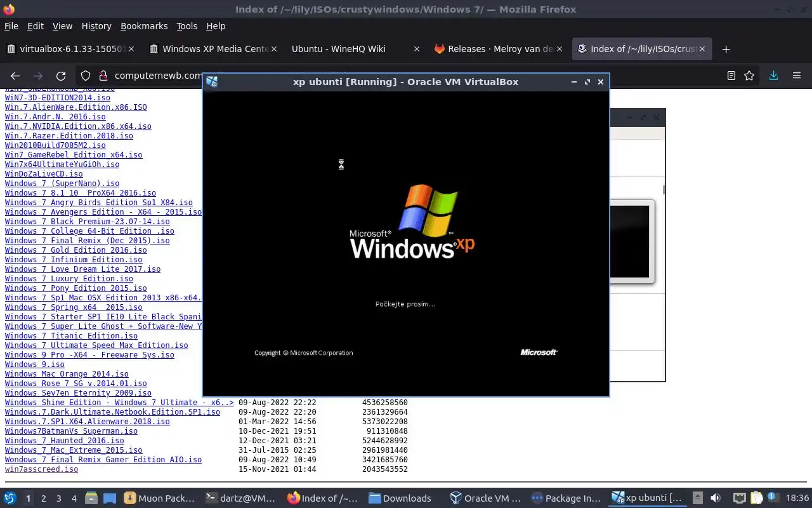Open a new Firefox tab
Image resolution: width=812 pixels, height=508 pixels.
(726, 49)
